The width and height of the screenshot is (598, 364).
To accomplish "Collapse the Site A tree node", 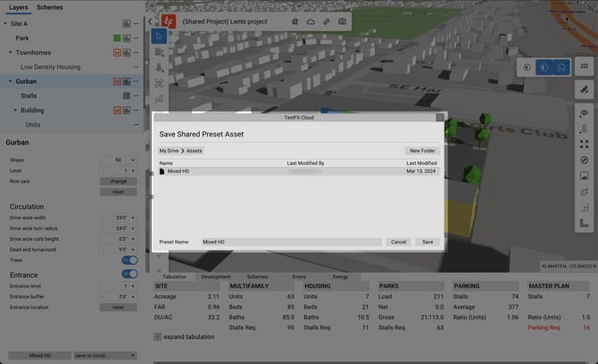I will pos(5,23).
